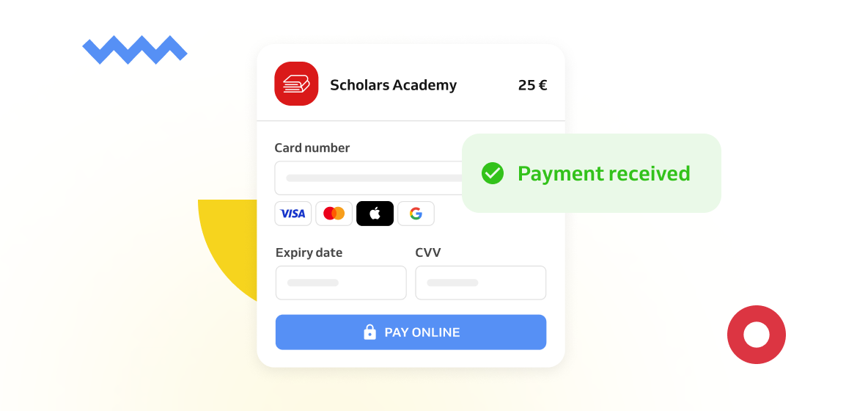Screen dimensions: 868x411
Task: Focus the CVV input field
Action: click(480, 283)
